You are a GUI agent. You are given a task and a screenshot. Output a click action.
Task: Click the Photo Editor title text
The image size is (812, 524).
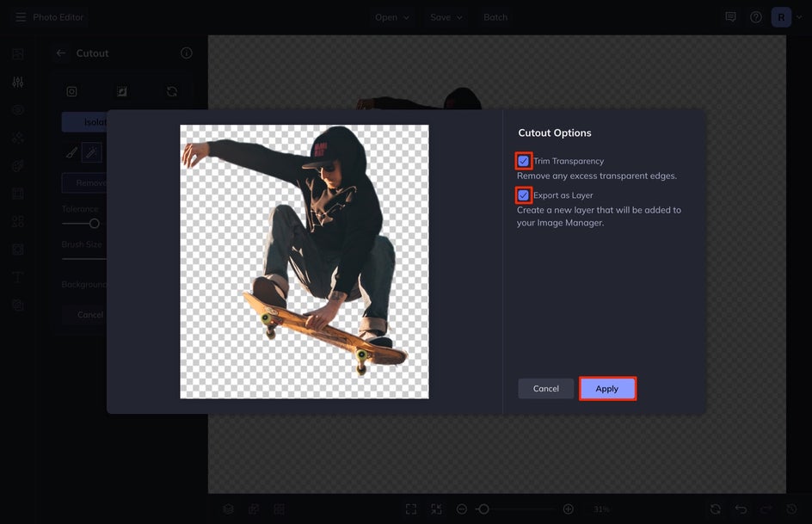coord(58,17)
